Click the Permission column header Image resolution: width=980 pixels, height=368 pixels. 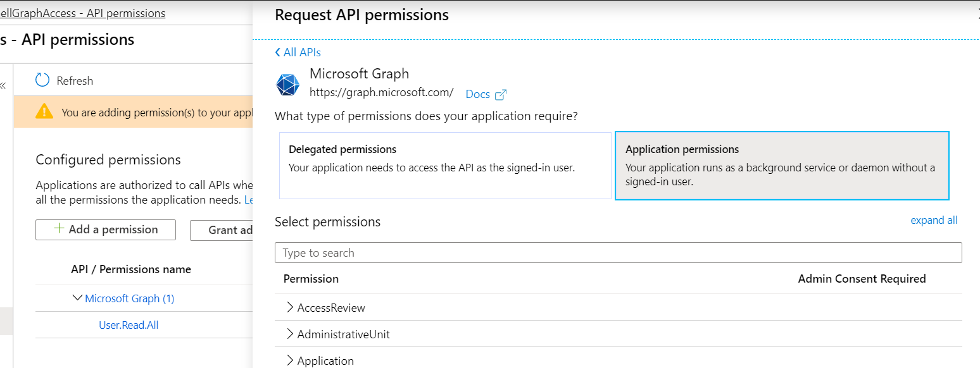pos(311,279)
